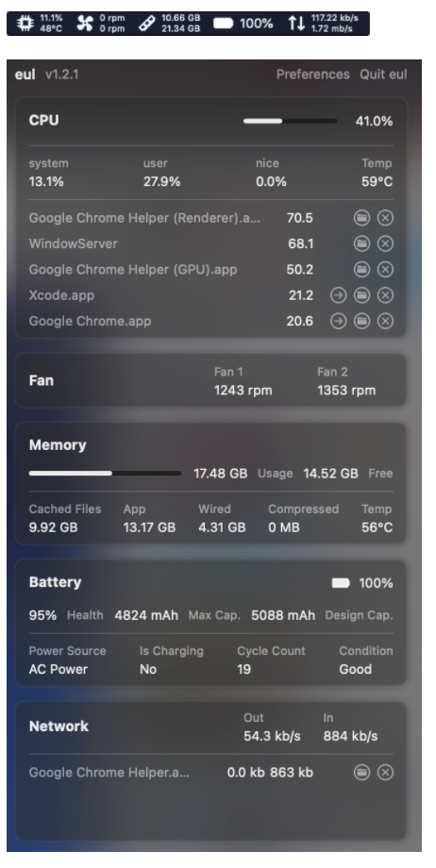Click the memory stick icon in menu bar

[146, 24]
